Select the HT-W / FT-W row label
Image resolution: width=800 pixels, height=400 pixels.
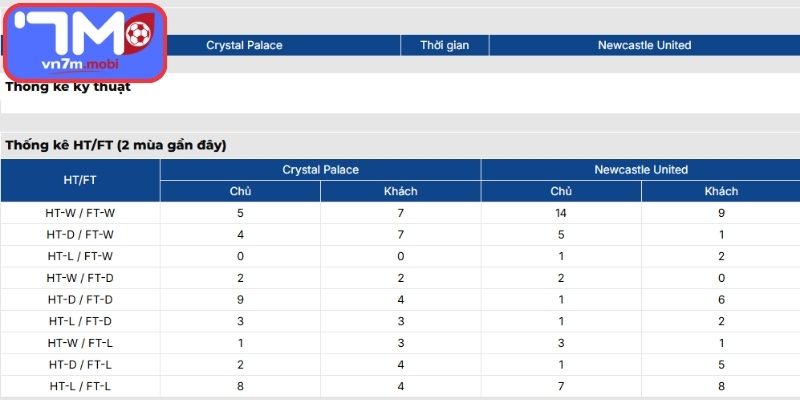pos(80,213)
